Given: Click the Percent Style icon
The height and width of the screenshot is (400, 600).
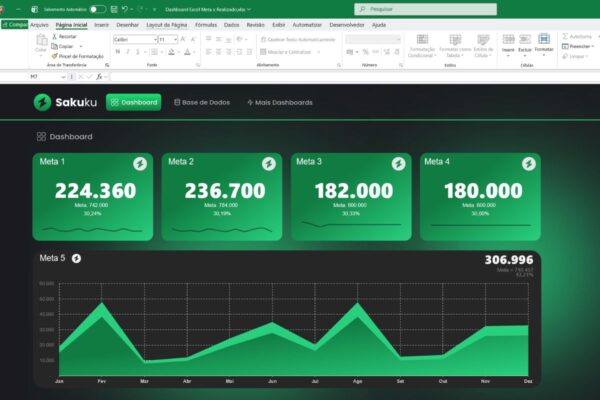Looking at the screenshot, I should [x=365, y=52].
